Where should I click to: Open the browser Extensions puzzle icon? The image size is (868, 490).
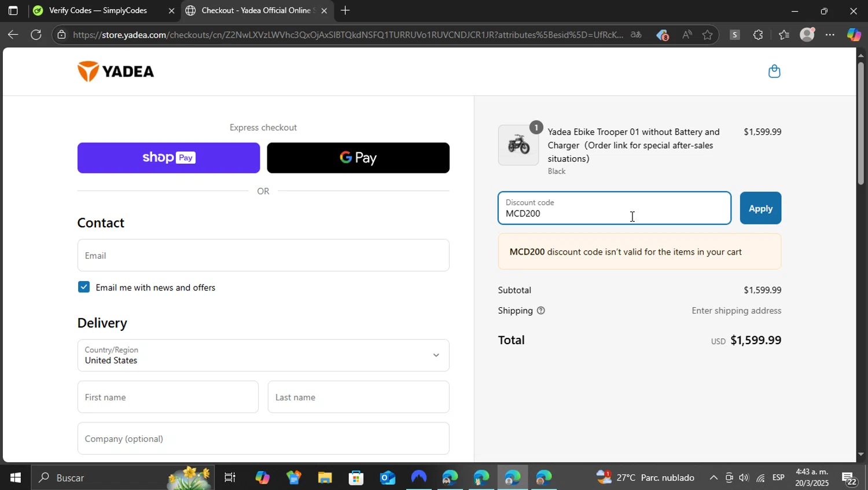click(x=758, y=35)
